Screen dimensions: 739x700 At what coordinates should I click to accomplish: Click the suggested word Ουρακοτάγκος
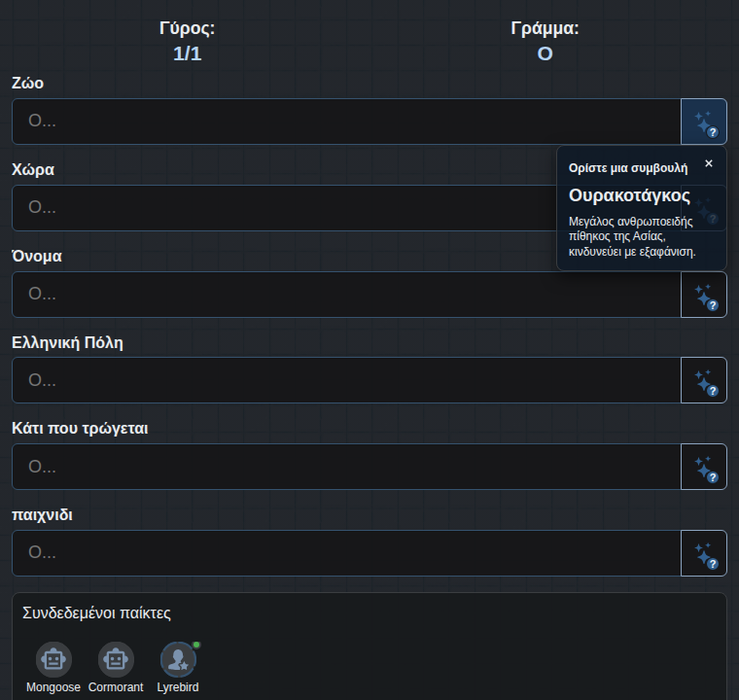629,195
